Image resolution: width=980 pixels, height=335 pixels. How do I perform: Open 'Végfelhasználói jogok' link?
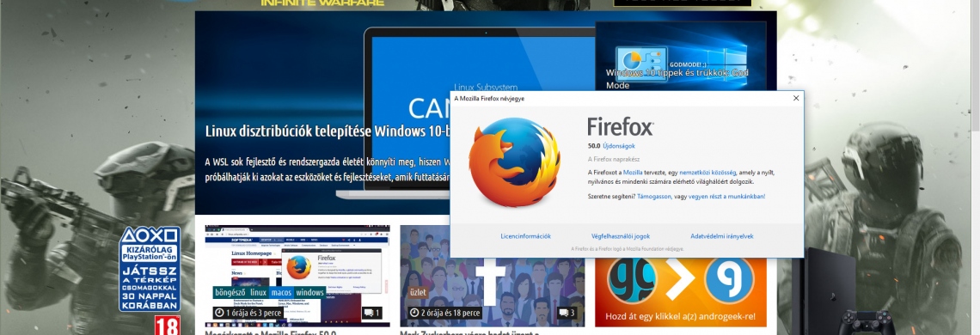pyautogui.click(x=621, y=236)
